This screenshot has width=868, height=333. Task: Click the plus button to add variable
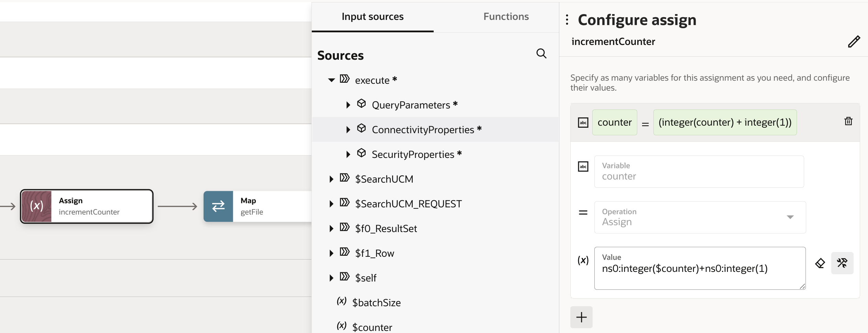tap(581, 317)
